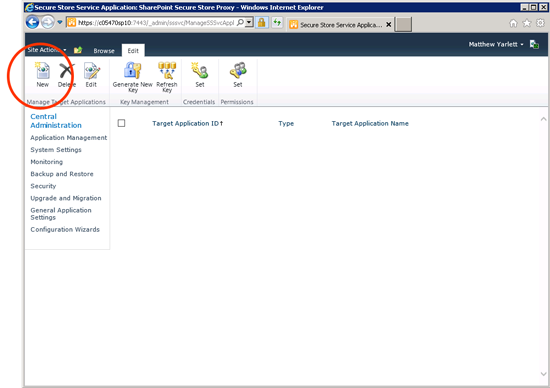Click the refresh page icon
This screenshot has width=550, height=388.
[x=277, y=23]
